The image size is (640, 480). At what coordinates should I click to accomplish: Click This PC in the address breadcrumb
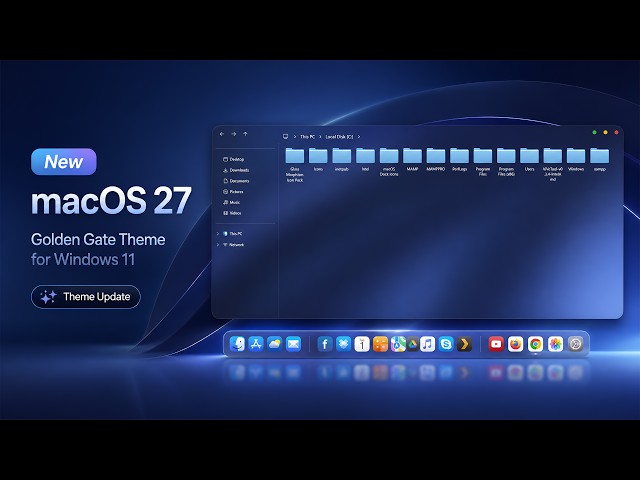(307, 137)
